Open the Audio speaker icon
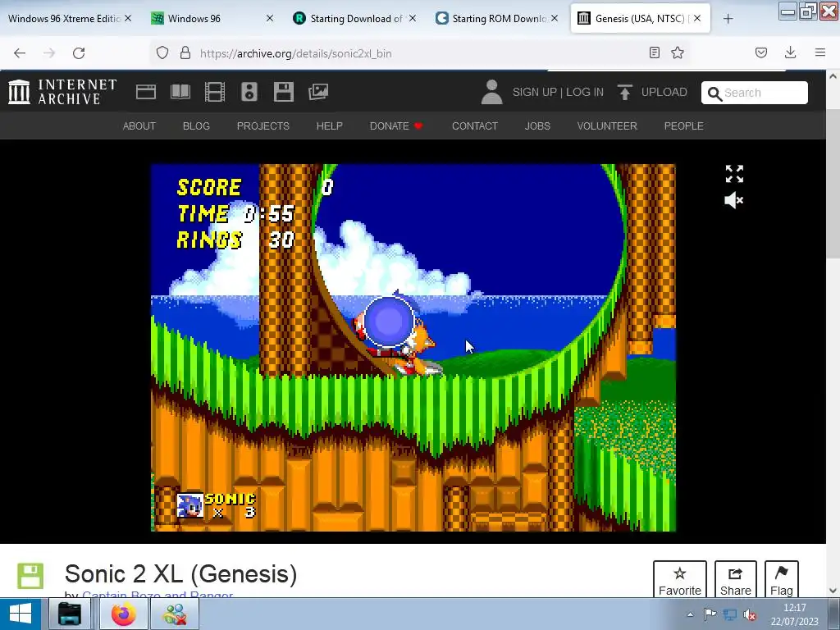 click(249, 92)
